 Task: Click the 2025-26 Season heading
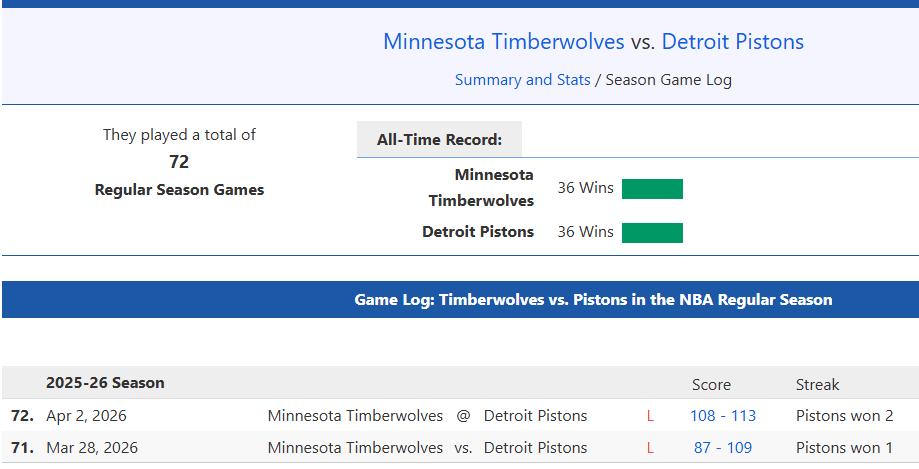pyautogui.click(x=105, y=383)
